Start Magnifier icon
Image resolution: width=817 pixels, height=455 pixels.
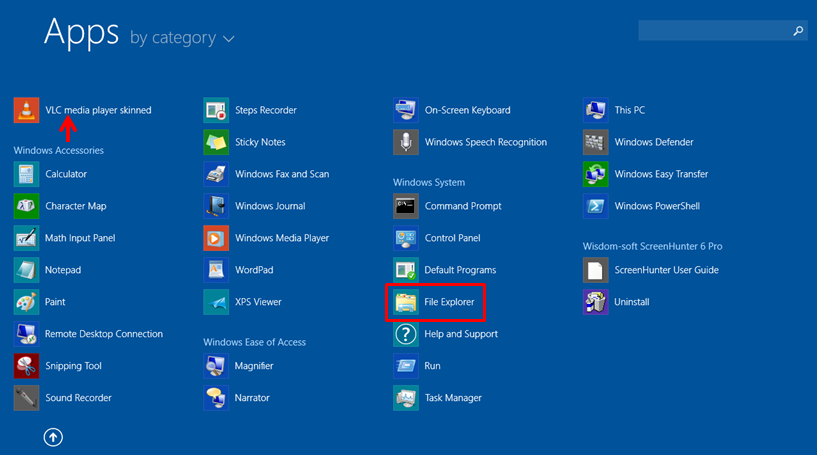click(x=216, y=366)
